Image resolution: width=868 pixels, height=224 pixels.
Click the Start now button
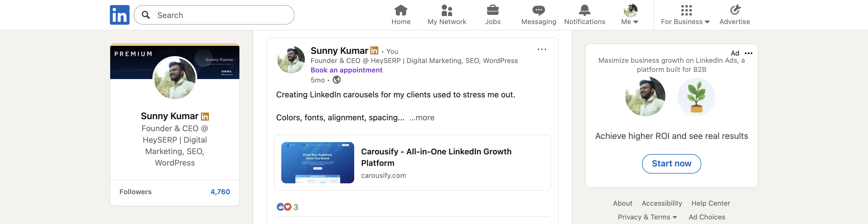671,164
